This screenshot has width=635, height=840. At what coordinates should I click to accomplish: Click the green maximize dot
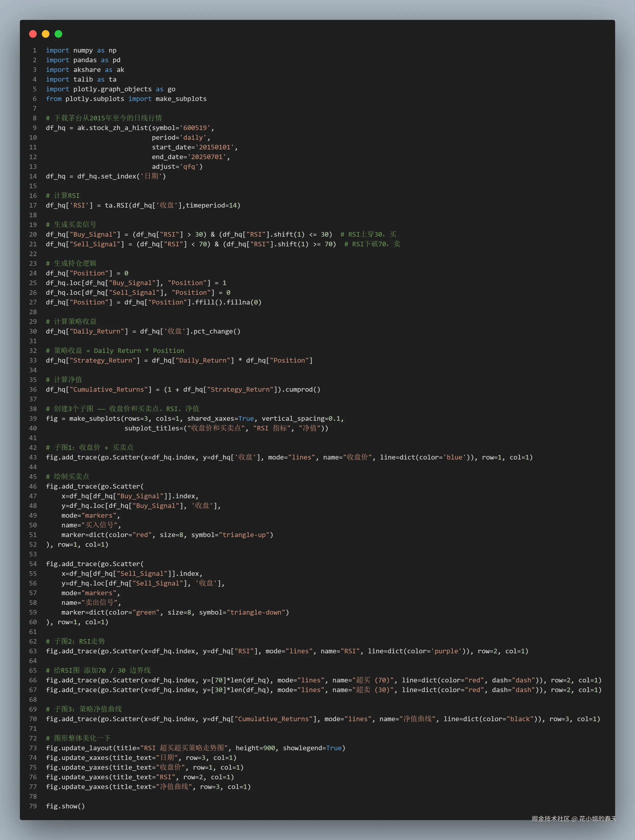pyautogui.click(x=58, y=34)
